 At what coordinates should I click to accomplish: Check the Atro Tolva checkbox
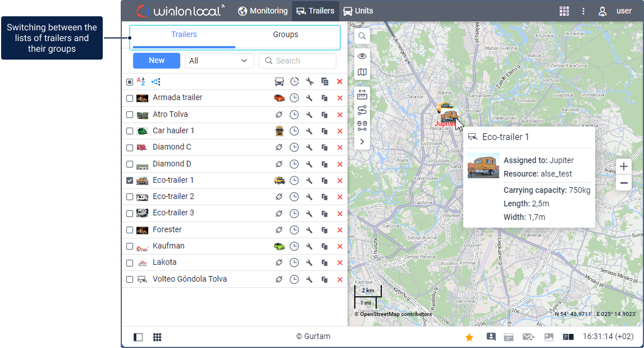(x=129, y=115)
